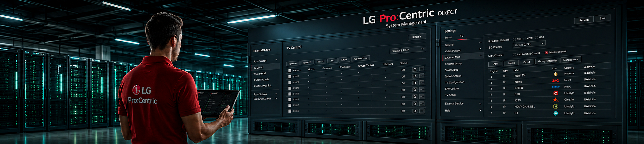Click the Power On button
644x144 pixels.
pos(293,63)
